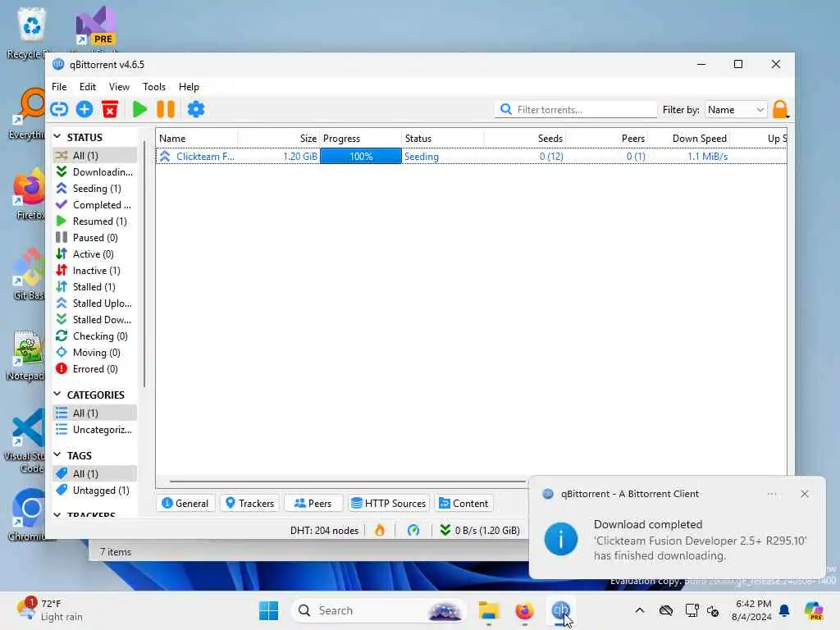Select All (1) under Categories
Viewport: 840px width, 630px height.
(95, 413)
